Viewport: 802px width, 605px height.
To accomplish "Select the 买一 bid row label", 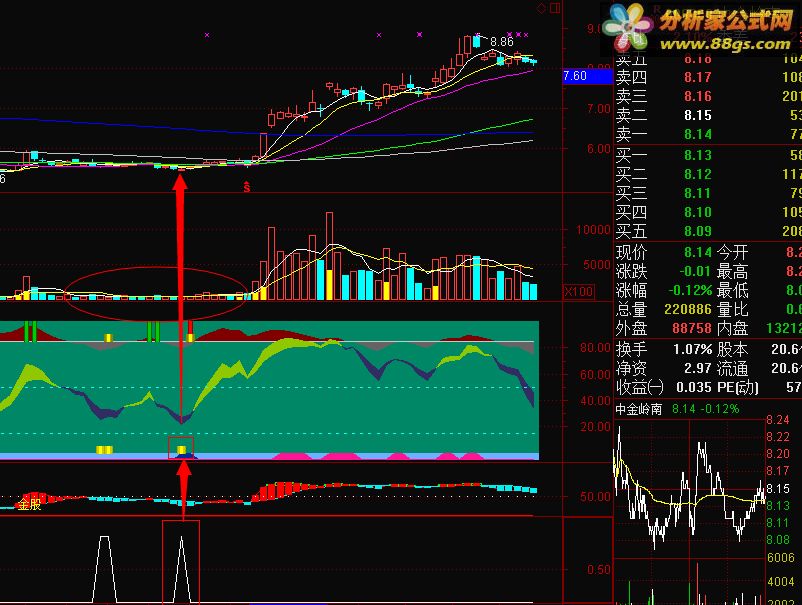I will (x=631, y=155).
